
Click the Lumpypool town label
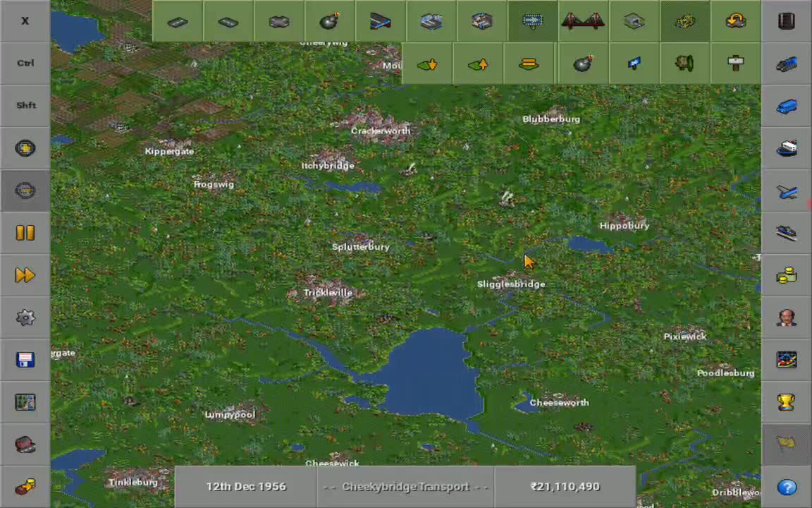230,415
